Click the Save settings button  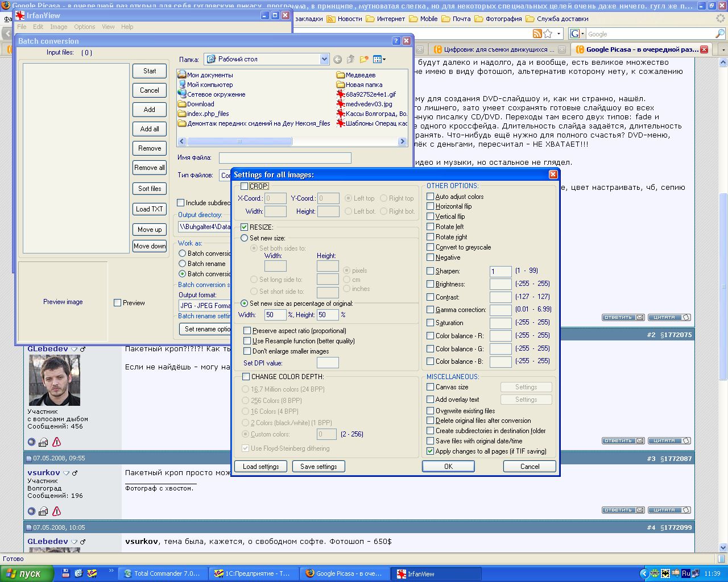pos(318,467)
